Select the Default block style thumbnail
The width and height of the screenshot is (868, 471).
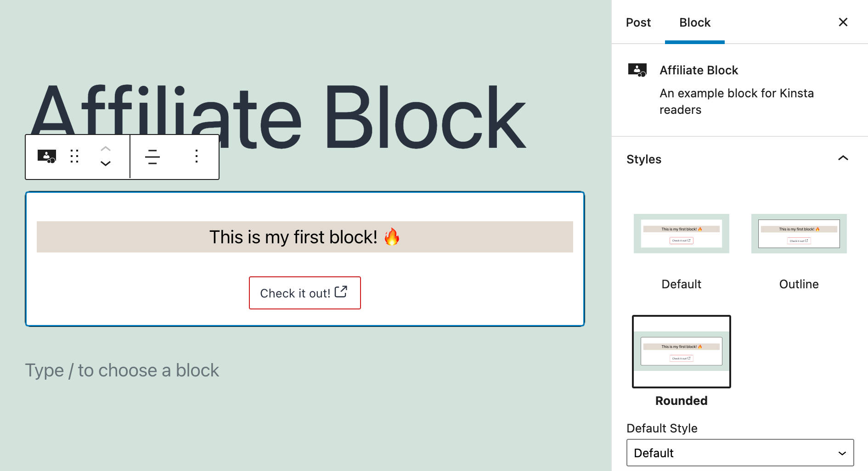click(681, 234)
